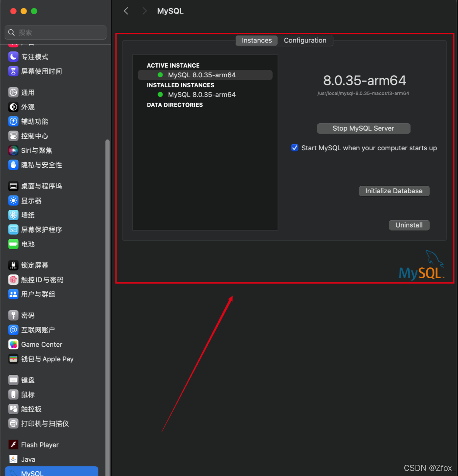The width and height of the screenshot is (458, 476).
Task: Open Wallet (钱包与 Apple Pay) icon
Action: pyautogui.click(x=14, y=359)
